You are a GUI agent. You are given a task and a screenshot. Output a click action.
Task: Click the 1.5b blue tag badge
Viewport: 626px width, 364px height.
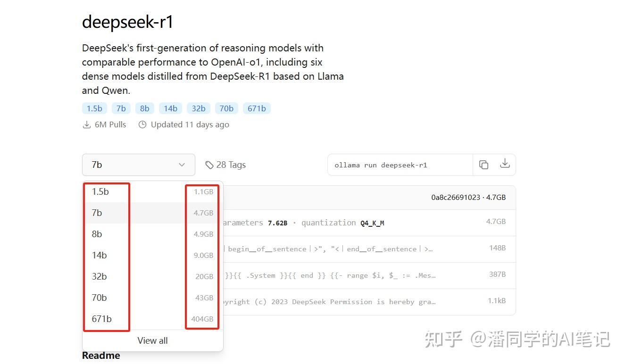coord(94,108)
